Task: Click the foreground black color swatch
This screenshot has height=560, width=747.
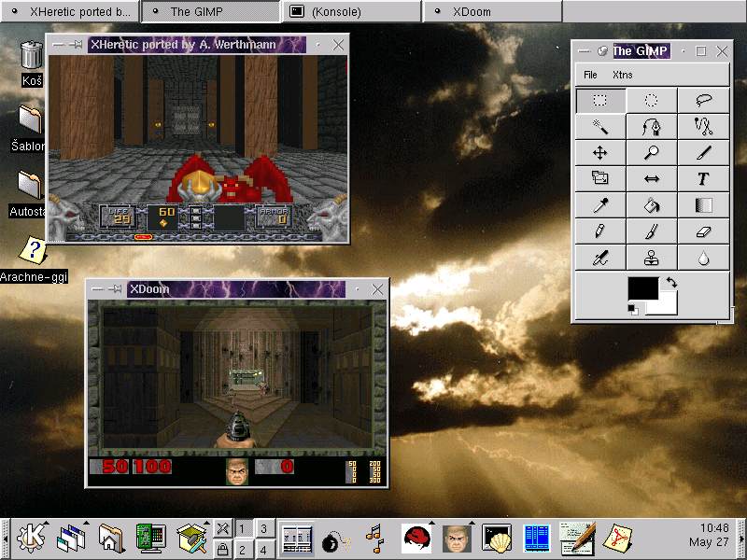Action: coord(643,288)
